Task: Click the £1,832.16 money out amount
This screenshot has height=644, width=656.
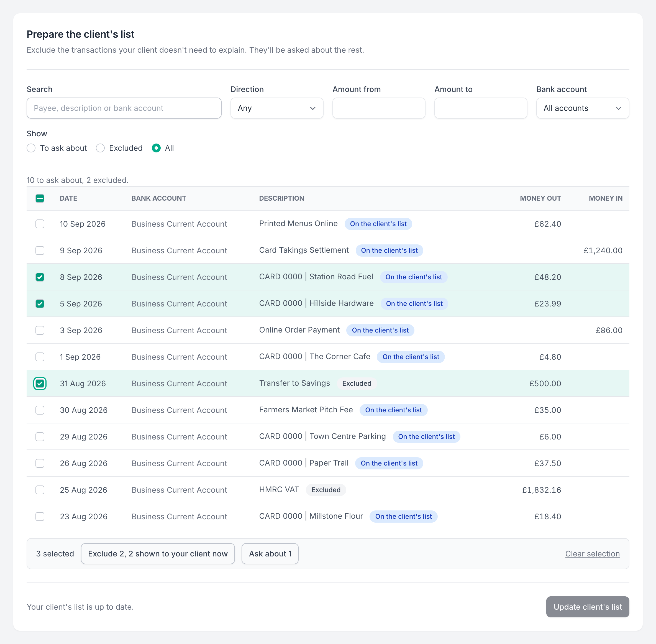Action: tap(541, 490)
